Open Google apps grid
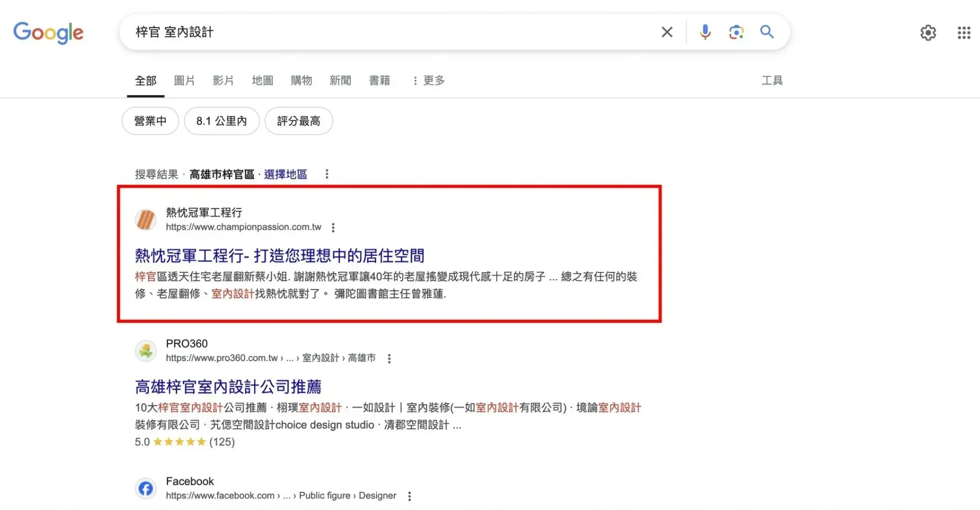Viewport: 980px width, 510px height. tap(964, 33)
